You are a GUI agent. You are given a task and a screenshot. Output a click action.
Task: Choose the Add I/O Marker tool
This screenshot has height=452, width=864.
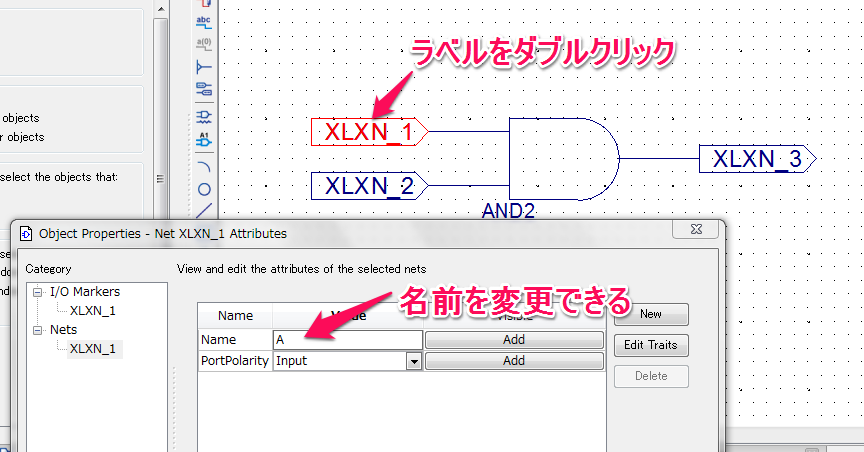[204, 90]
